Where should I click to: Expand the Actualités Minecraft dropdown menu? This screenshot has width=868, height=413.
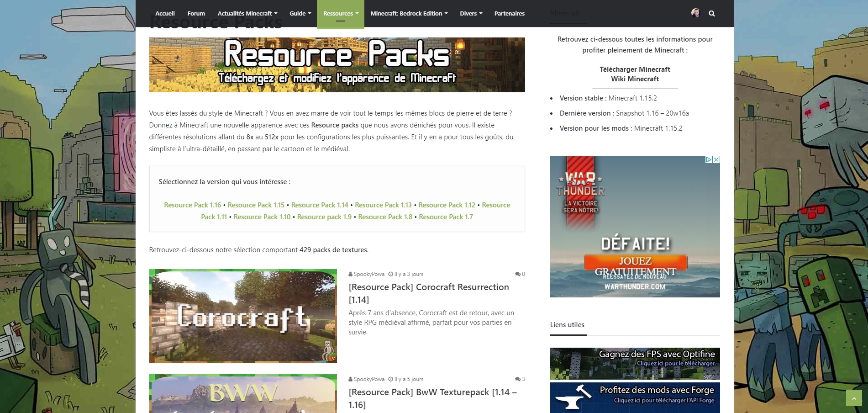click(247, 14)
